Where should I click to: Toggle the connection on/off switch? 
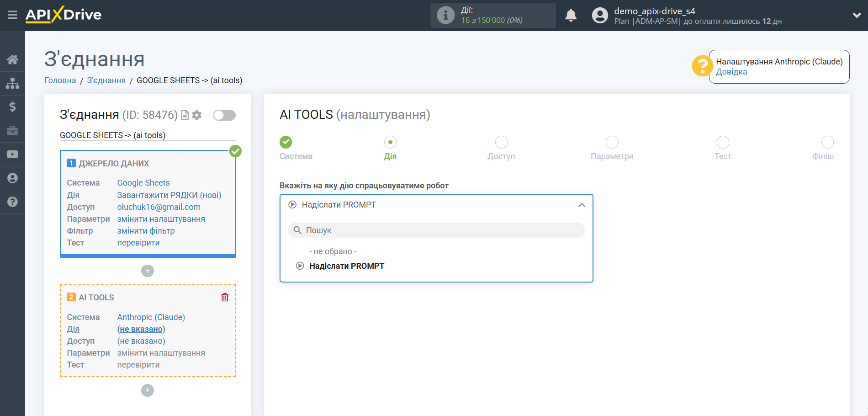[224, 115]
